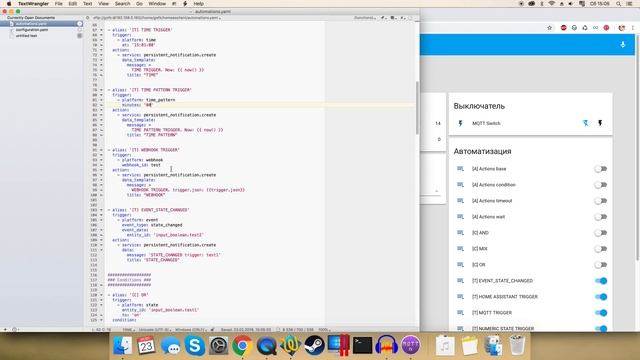640x360 pixels.
Task: Click microphone icon in Home Assistant header
Action: [623, 44]
